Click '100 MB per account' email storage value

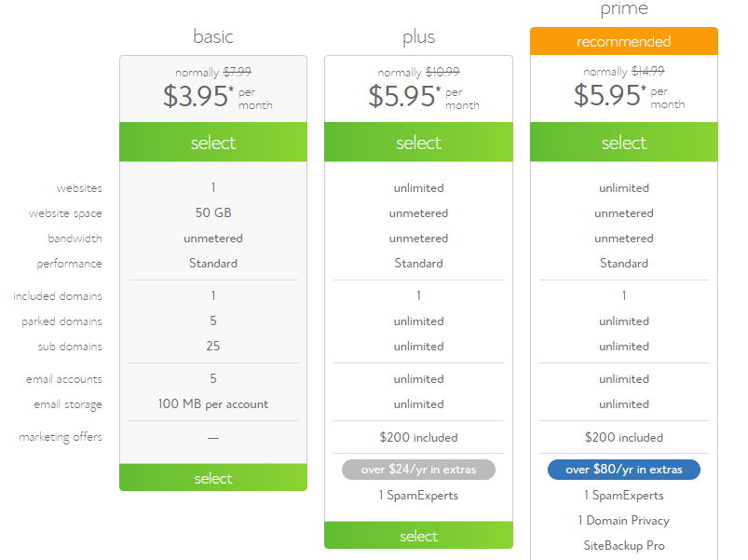pos(213,404)
